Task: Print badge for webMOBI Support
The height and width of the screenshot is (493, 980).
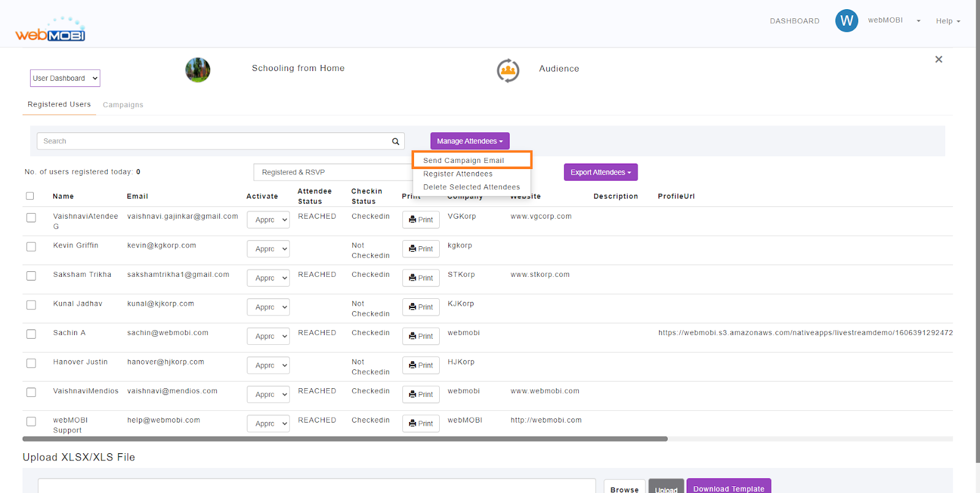Action: coord(421,423)
